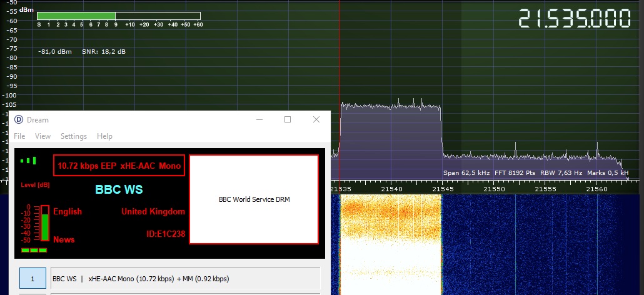
Task: Click the BBC World Service DRM text panel
Action: point(254,199)
